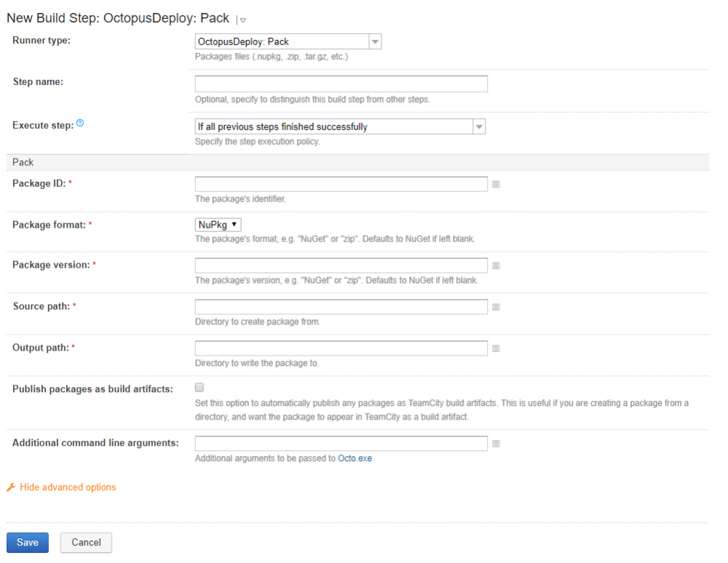Open parameter picker beside Package ID field
Viewport: 728px width, 563px height.
pos(496,185)
